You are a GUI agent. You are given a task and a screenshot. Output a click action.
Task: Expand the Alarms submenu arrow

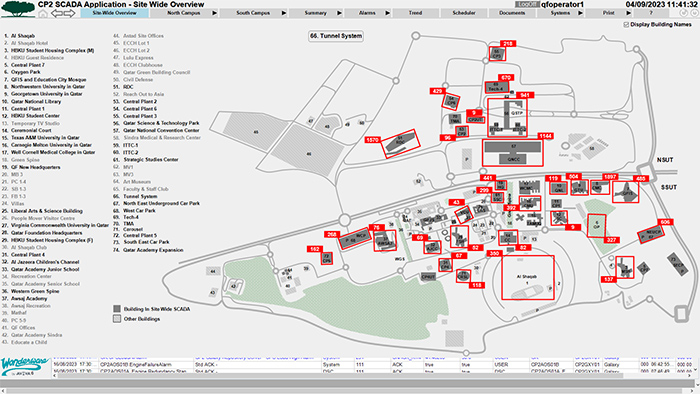click(x=388, y=13)
